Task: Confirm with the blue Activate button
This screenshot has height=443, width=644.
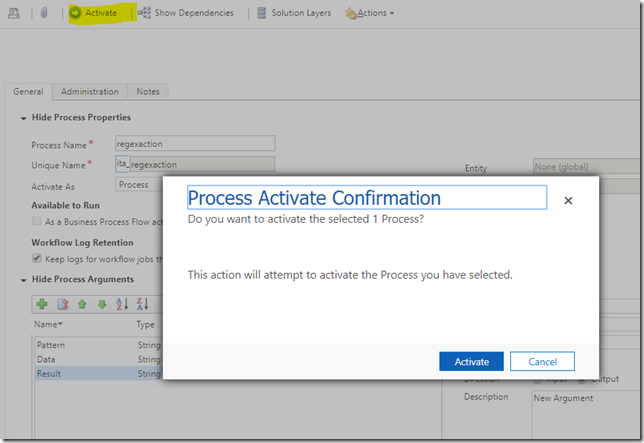Action: pyautogui.click(x=472, y=361)
